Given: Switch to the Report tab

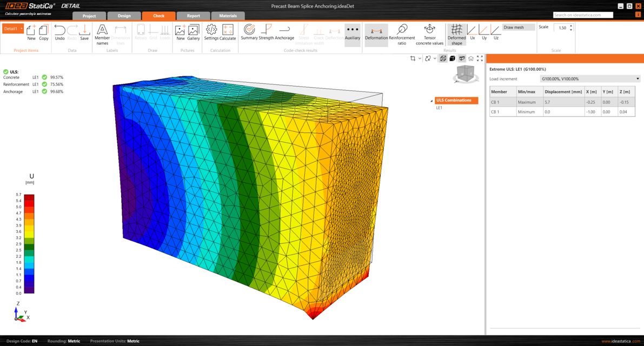Looking at the screenshot, I should click(193, 16).
